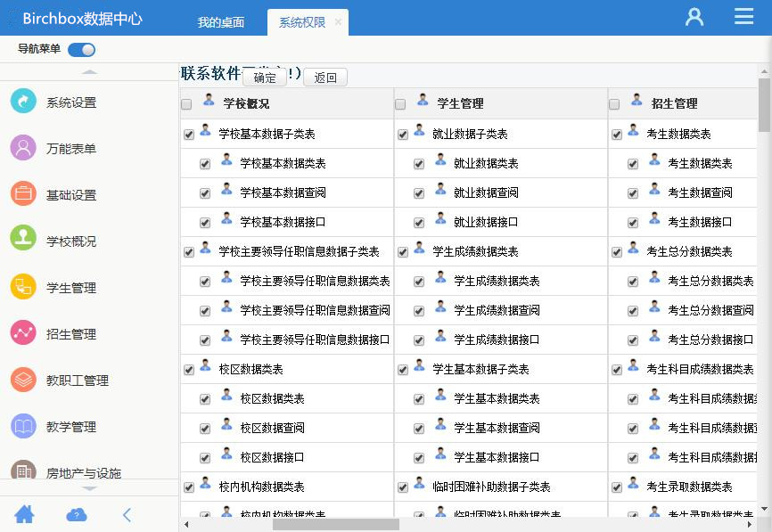This screenshot has width=772, height=532.
Task: Click the person icon beside 校区数据接口
Action: coord(226,454)
